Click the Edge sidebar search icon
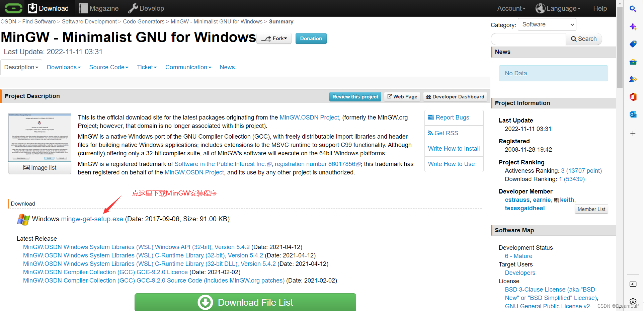 (633, 9)
